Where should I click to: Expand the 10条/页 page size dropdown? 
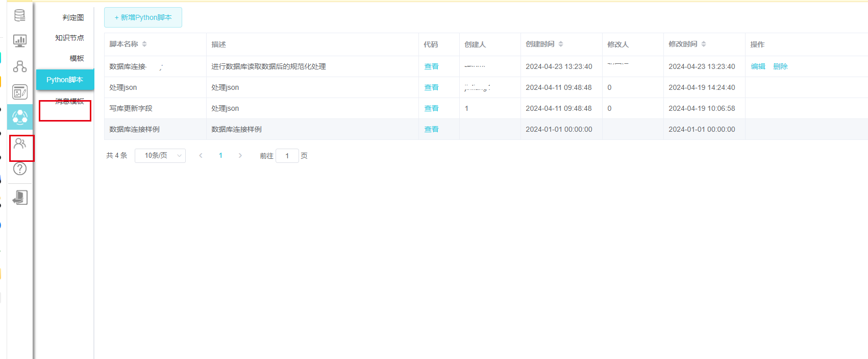[160, 156]
